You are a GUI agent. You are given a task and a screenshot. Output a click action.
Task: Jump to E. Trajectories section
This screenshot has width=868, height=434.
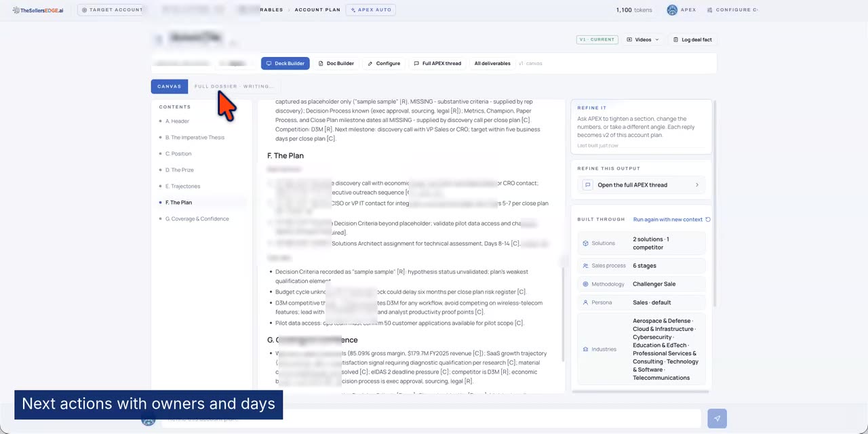[182, 186]
